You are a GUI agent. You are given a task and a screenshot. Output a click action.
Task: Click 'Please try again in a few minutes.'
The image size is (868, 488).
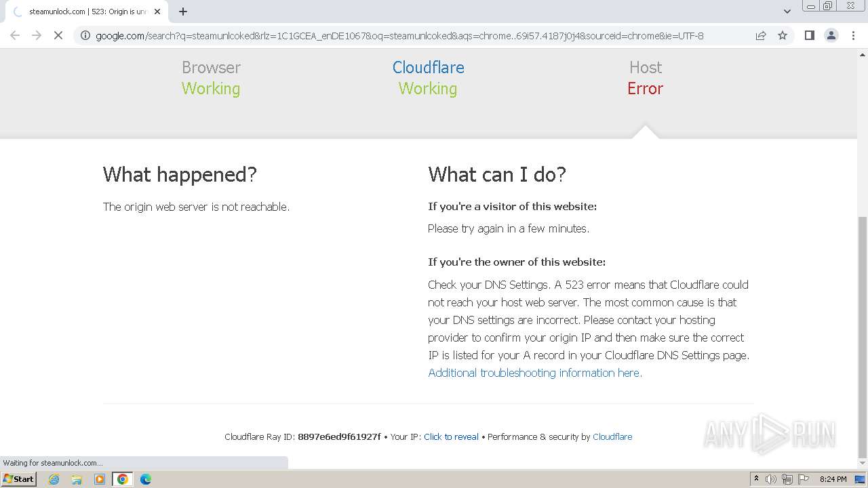pos(509,228)
